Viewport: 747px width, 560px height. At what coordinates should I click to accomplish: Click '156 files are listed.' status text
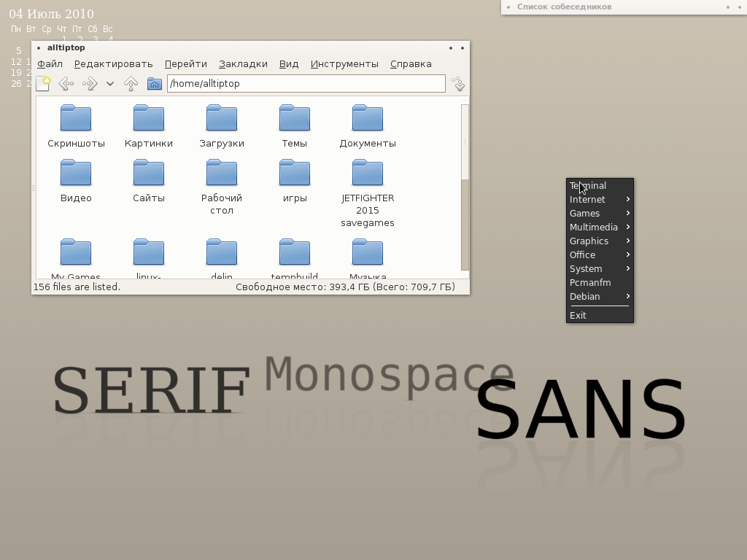coord(77,287)
